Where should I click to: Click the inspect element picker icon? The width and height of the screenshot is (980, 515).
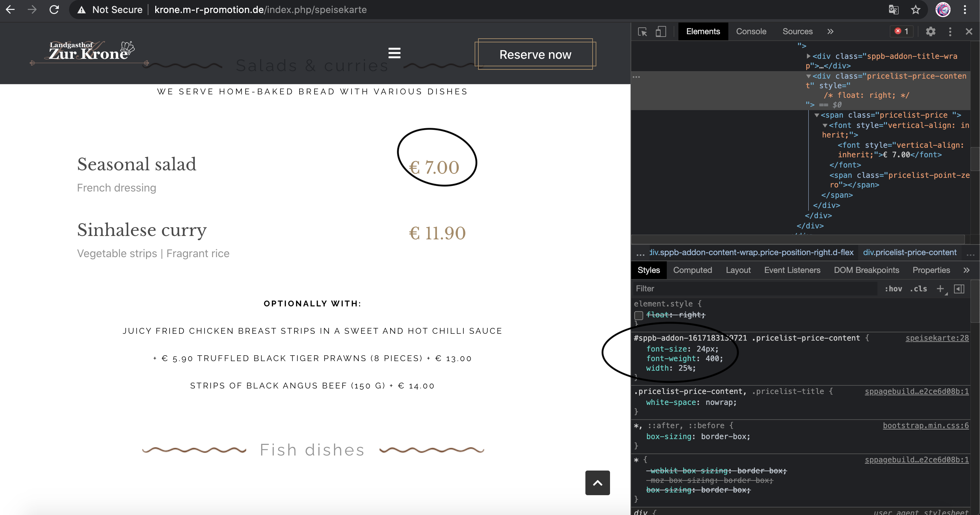coord(642,31)
